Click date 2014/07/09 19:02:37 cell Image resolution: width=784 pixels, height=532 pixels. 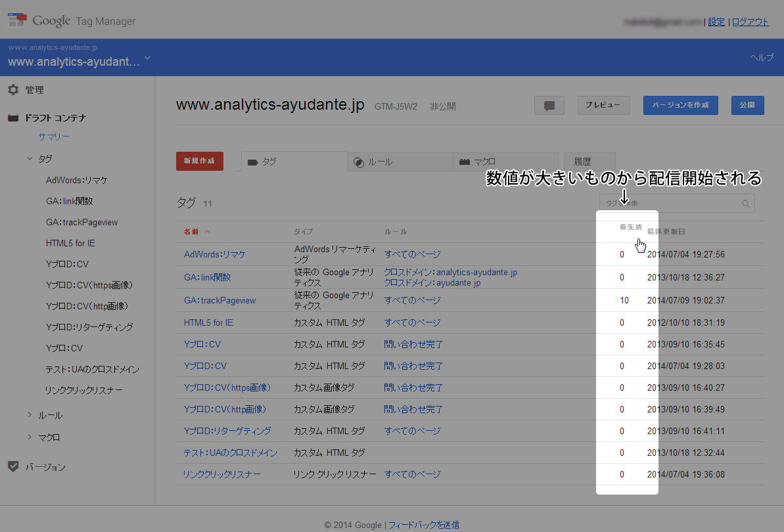(685, 300)
